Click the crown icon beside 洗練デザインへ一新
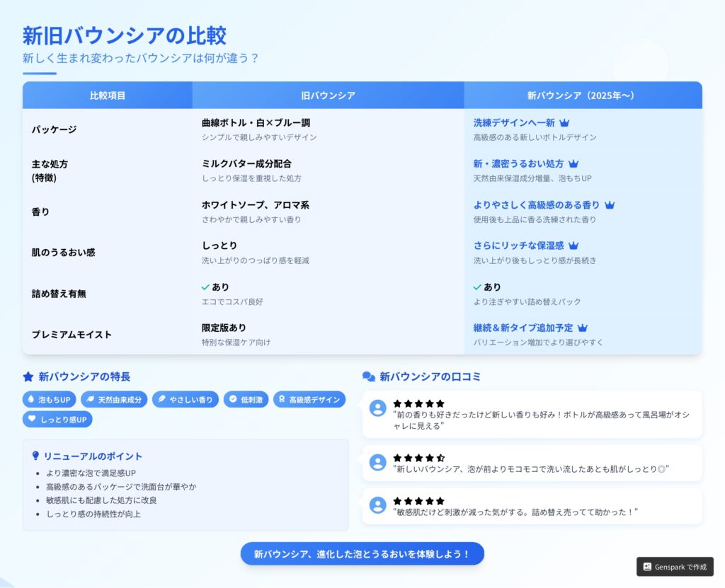This screenshot has width=725, height=588. pos(564,123)
